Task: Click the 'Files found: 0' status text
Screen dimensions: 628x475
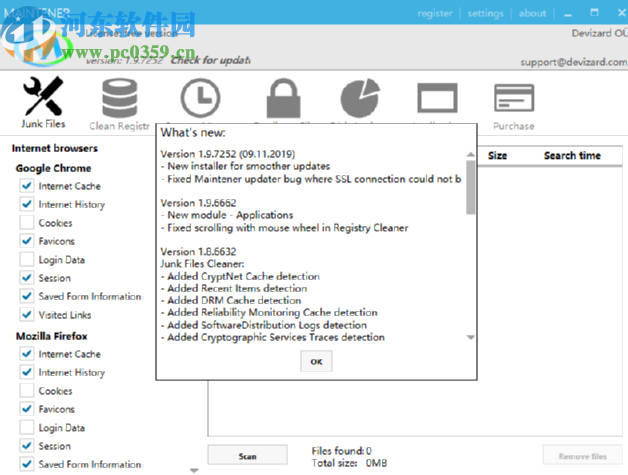Action: pyautogui.click(x=342, y=451)
